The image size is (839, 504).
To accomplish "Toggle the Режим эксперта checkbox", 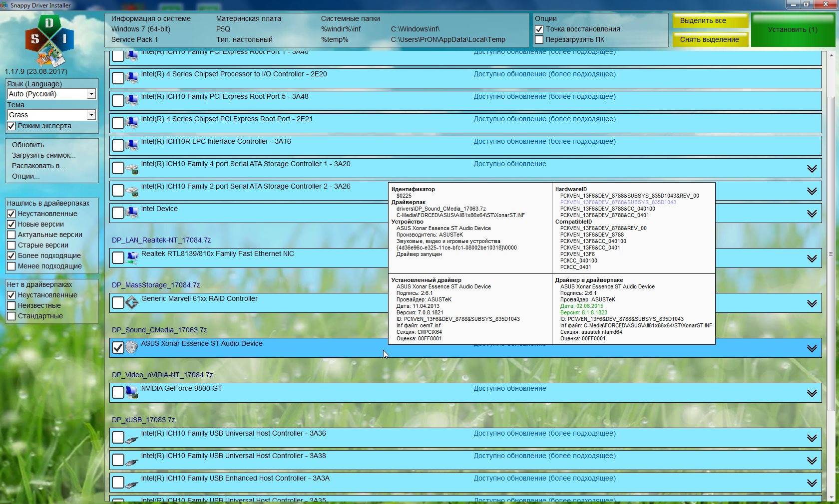I will (11, 126).
